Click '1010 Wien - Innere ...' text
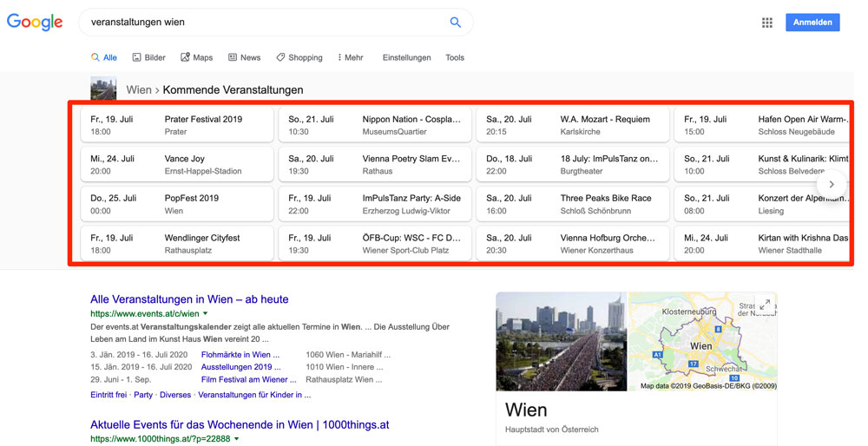This screenshot has height=446, width=868. (x=345, y=367)
